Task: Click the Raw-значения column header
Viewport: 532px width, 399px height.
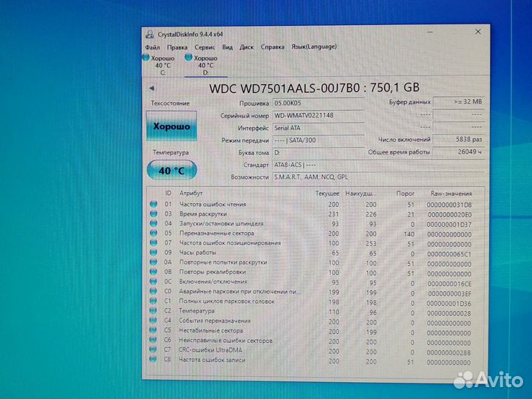Action: click(451, 194)
